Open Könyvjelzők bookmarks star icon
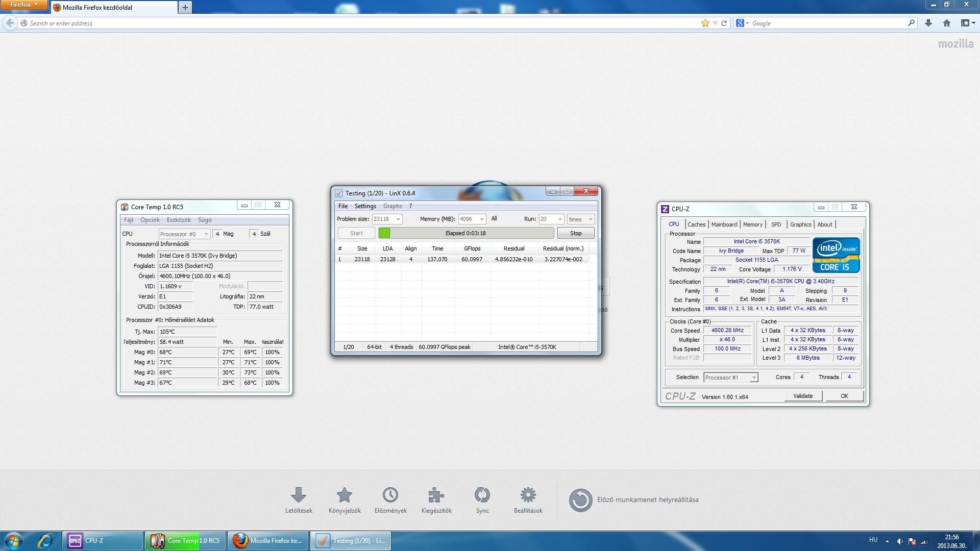Image resolution: width=980 pixels, height=551 pixels. pos(345,495)
